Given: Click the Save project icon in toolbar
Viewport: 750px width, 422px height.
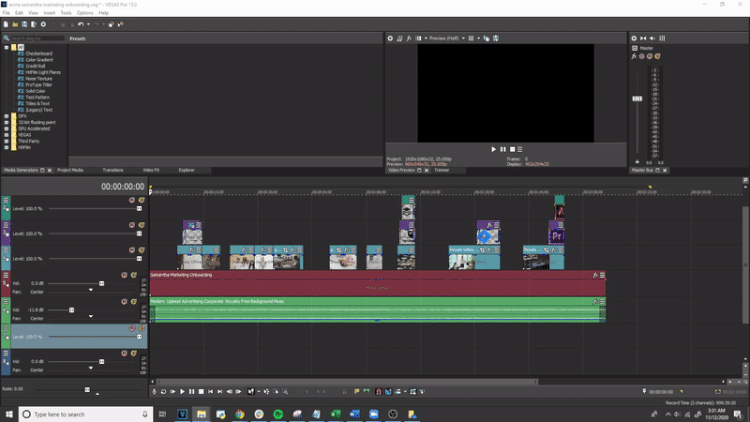Looking at the screenshot, I should [24, 24].
